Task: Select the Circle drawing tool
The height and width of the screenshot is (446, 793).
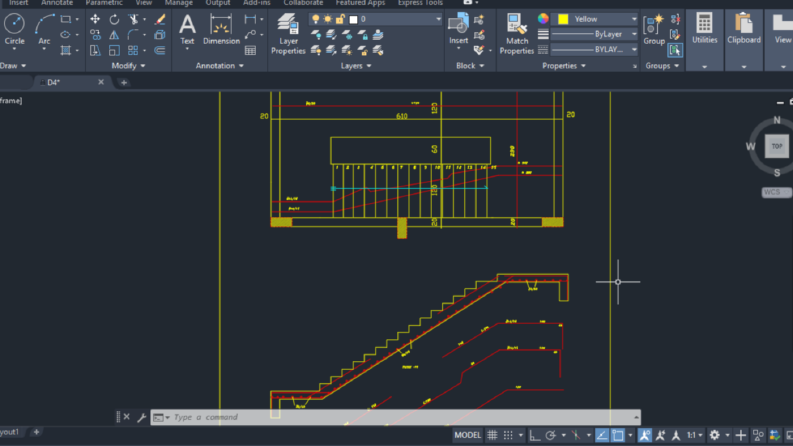Action: 14,29
